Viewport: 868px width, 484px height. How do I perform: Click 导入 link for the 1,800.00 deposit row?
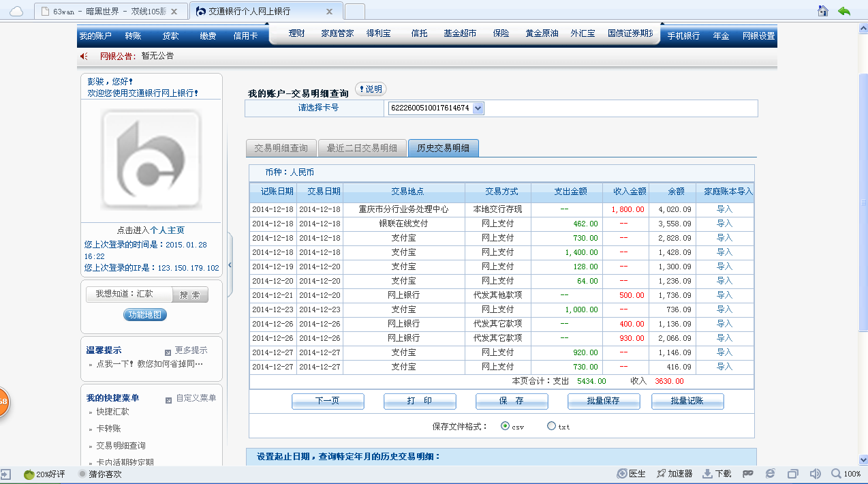pyautogui.click(x=724, y=209)
